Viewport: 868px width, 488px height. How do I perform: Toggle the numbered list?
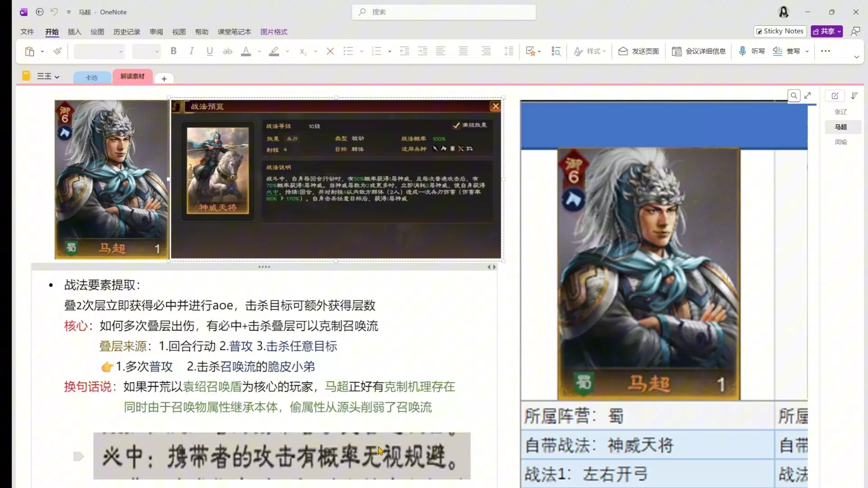tap(376, 52)
